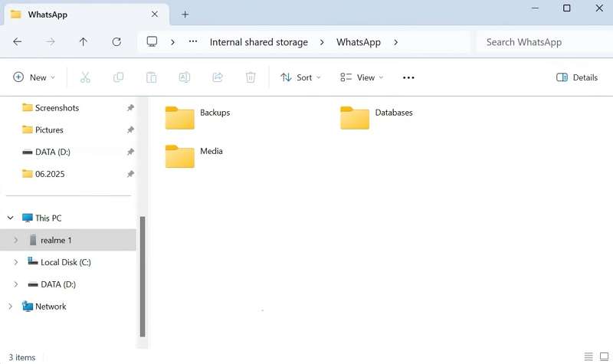Expand the realme 1 tree node
Viewport: 613px width, 364px height.
[15, 241]
